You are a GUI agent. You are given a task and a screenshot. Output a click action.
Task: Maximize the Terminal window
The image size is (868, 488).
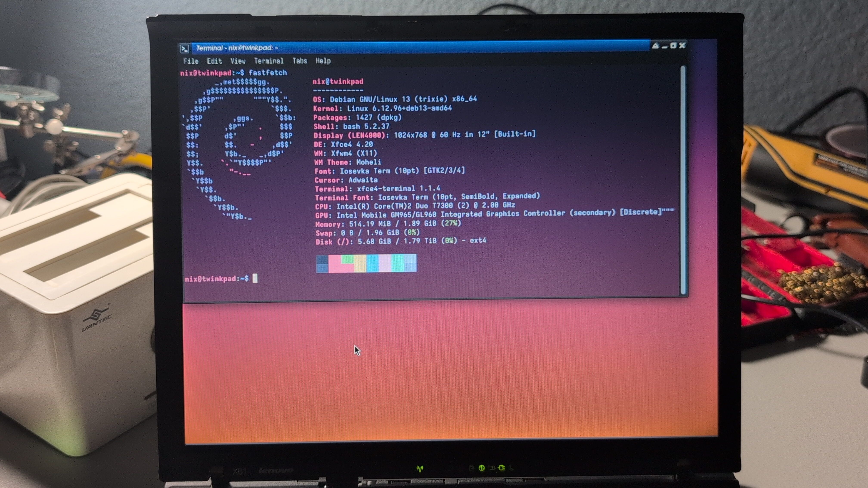click(x=673, y=45)
